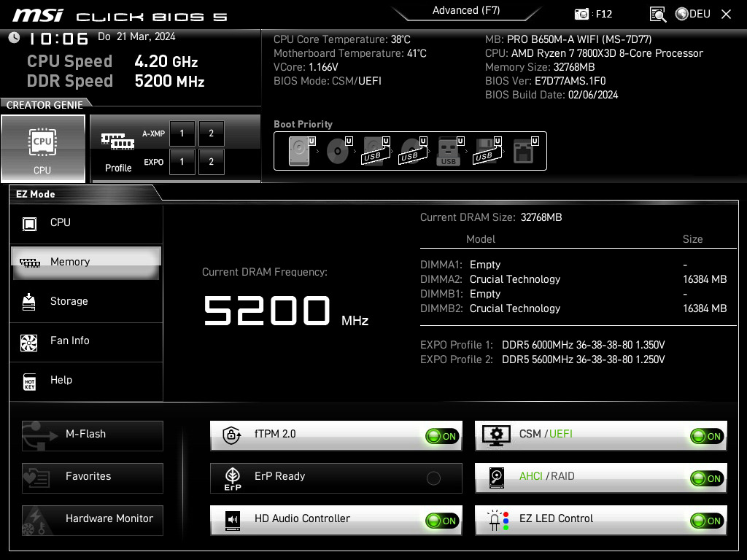Open the Storage section in EZ Mode
Image resolution: width=747 pixels, height=560 pixels.
pos(86,301)
